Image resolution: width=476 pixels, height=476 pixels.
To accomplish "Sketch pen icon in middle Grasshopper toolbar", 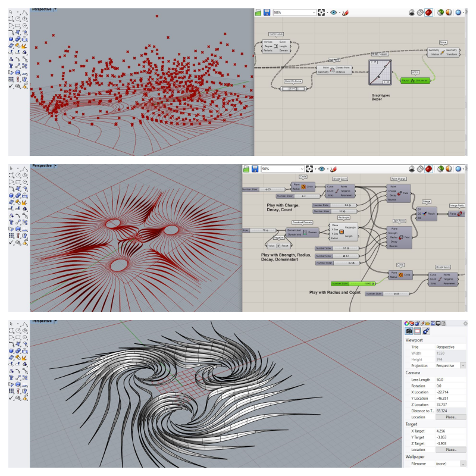I will 334,169.
